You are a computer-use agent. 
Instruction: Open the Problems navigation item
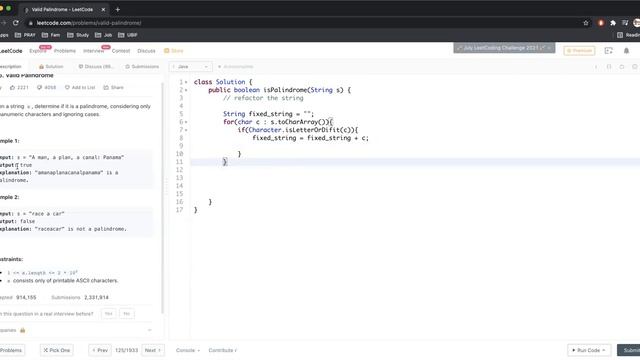click(x=65, y=51)
